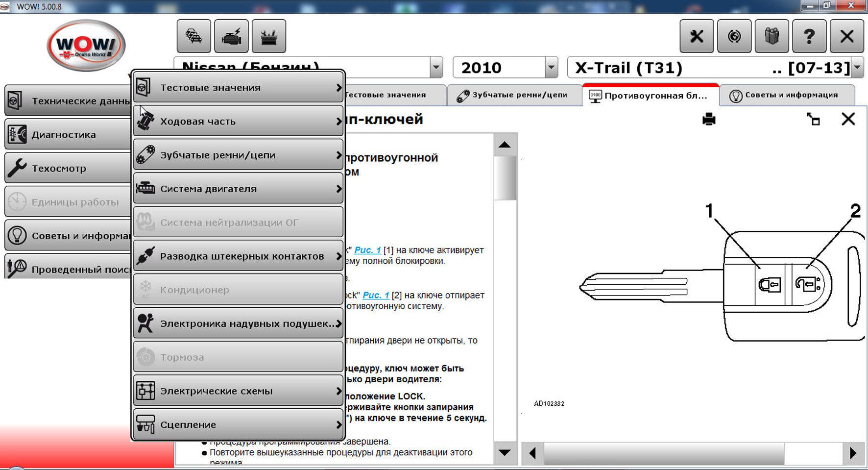Expand the image panel to full view
Viewport: 868px width, 470px height.
click(x=813, y=119)
